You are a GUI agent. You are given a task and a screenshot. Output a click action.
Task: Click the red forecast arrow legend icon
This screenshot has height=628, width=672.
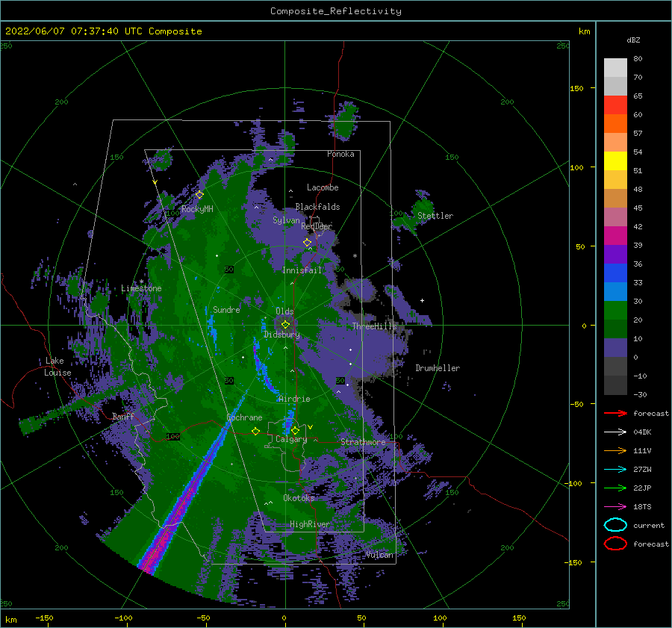pos(615,413)
